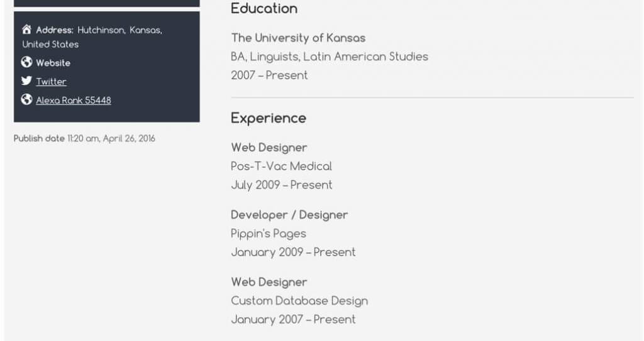Click the home address icon
644x341 pixels.
[26, 30]
